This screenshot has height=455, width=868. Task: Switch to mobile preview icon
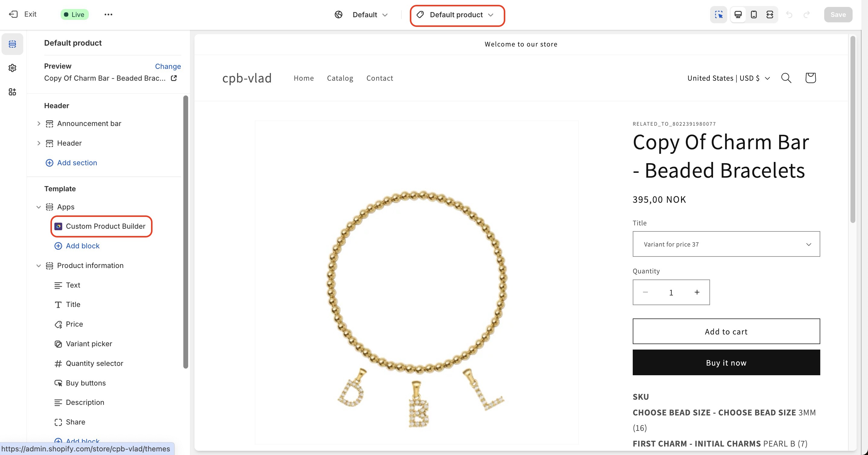[x=754, y=15]
